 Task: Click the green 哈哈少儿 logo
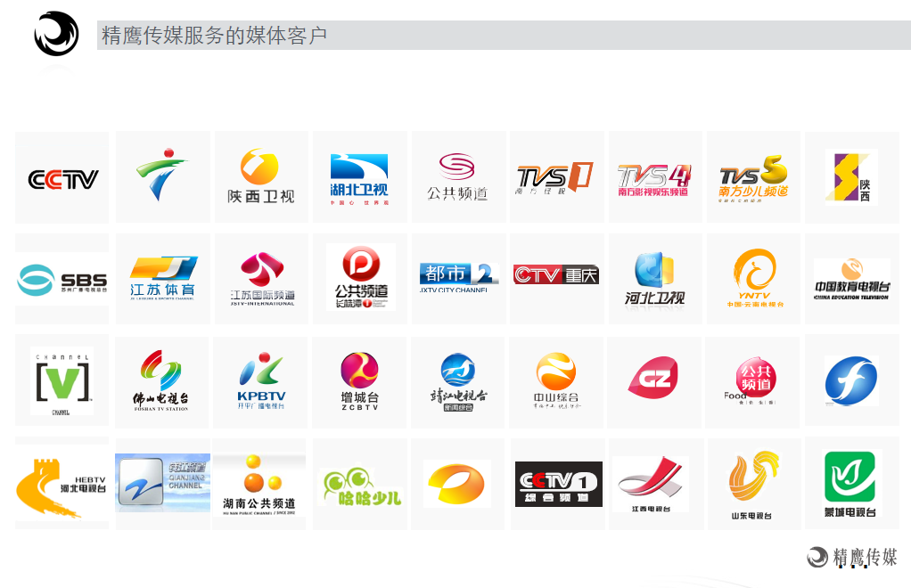(363, 487)
